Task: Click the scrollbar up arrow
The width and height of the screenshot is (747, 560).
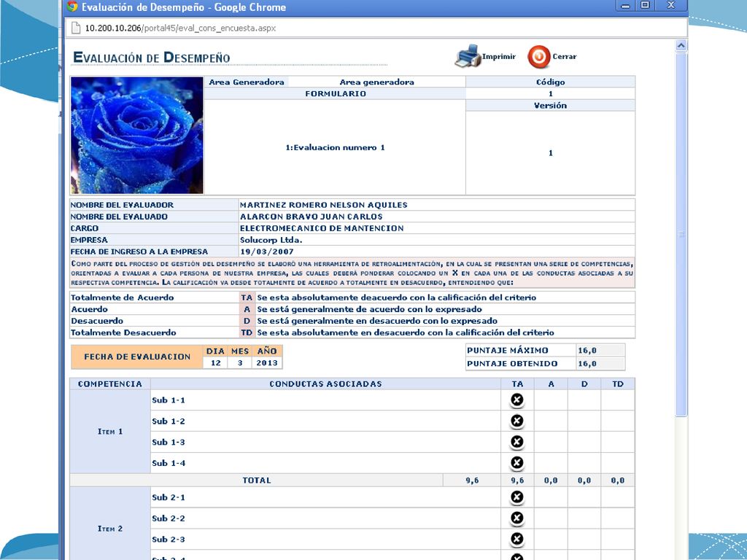Action: pos(681,45)
